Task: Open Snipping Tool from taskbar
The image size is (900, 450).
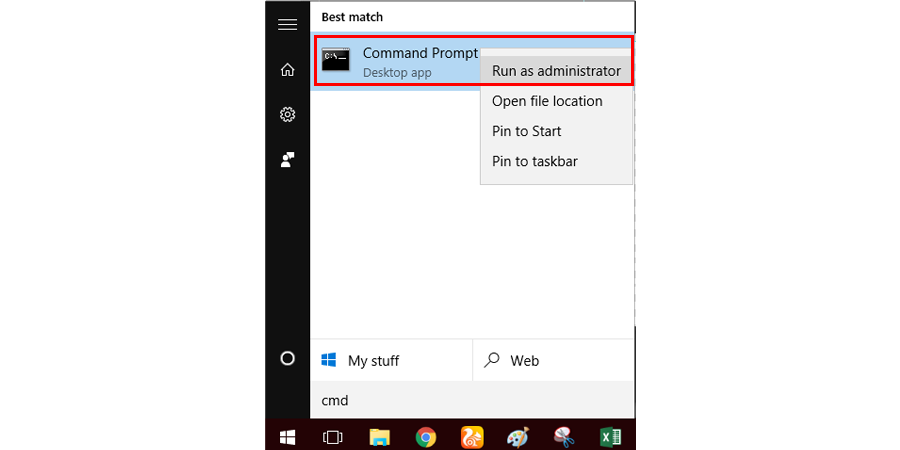Action: [564, 437]
